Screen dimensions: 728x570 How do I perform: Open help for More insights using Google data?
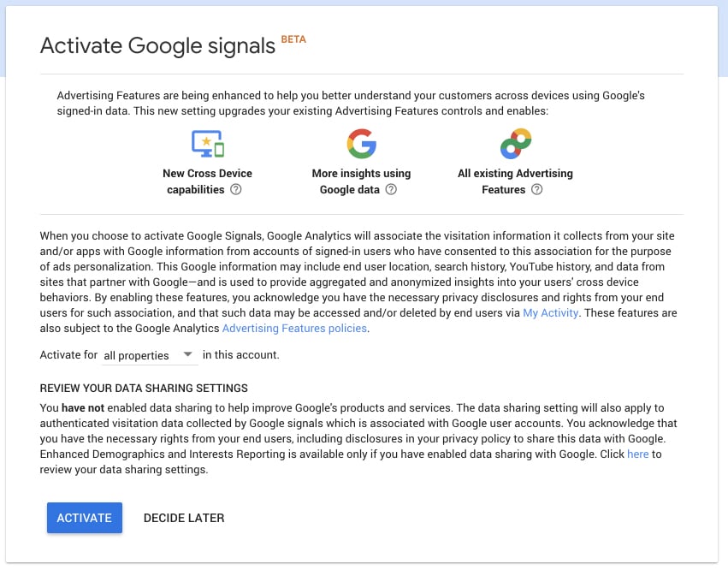(391, 189)
